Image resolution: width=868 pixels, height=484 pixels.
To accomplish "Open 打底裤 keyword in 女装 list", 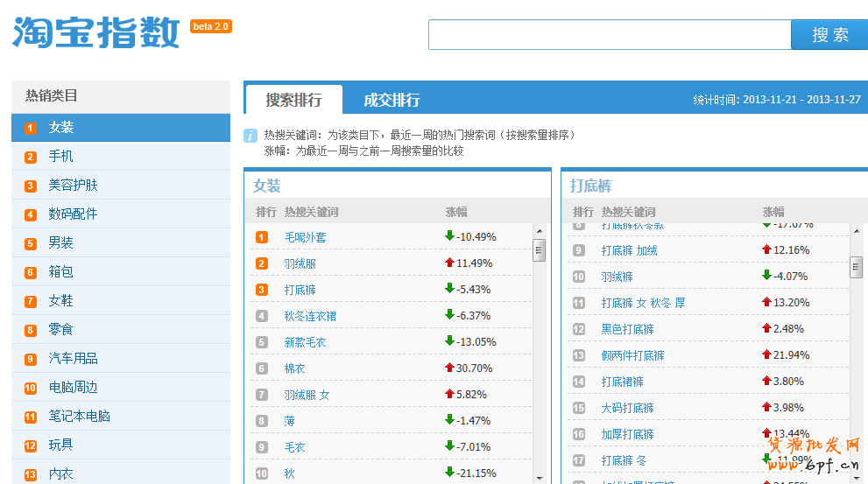I will 300,290.
